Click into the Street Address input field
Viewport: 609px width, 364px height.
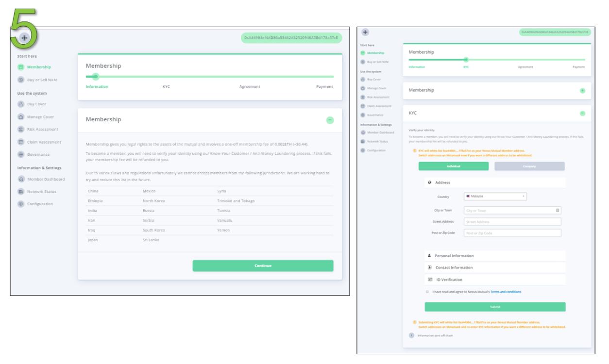[512, 222]
